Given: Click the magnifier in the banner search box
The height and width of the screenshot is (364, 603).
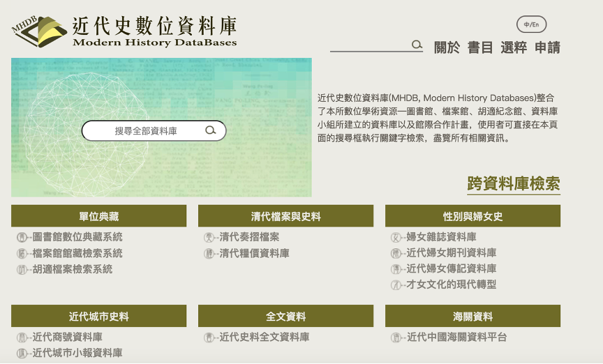Looking at the screenshot, I should (210, 130).
